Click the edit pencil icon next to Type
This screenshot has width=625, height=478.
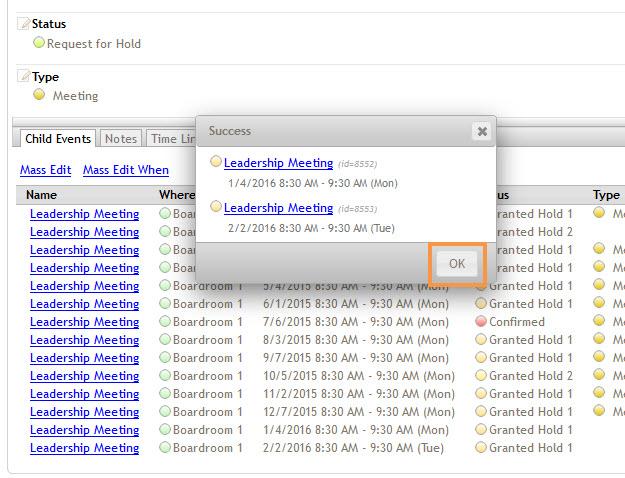click(24, 76)
